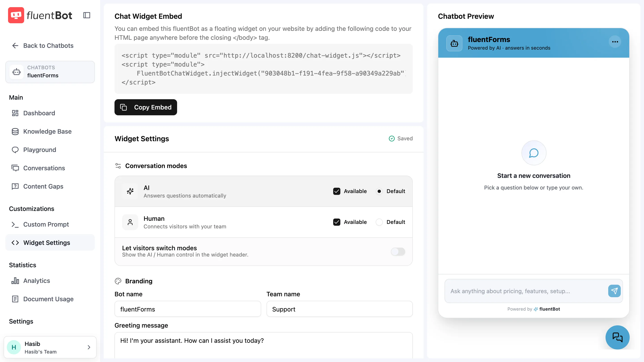Click the Custom Prompt terminal icon
This screenshot has height=362, width=644.
(x=15, y=224)
